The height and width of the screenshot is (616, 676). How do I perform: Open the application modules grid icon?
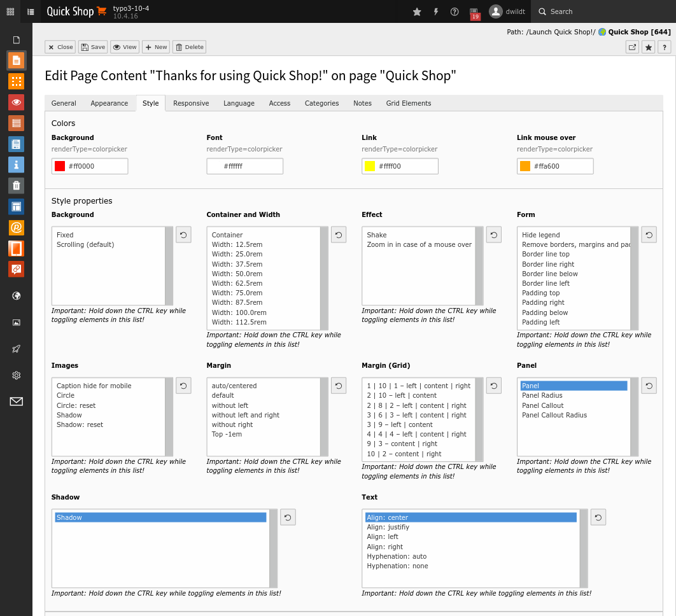pos(10,11)
